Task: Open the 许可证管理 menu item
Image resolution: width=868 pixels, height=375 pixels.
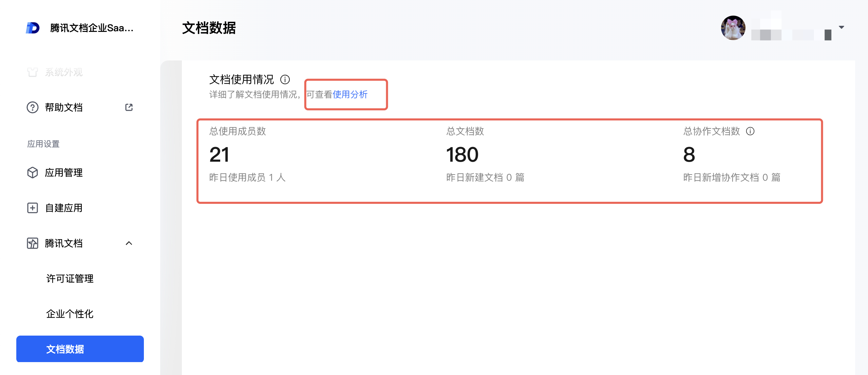Action: click(x=70, y=279)
